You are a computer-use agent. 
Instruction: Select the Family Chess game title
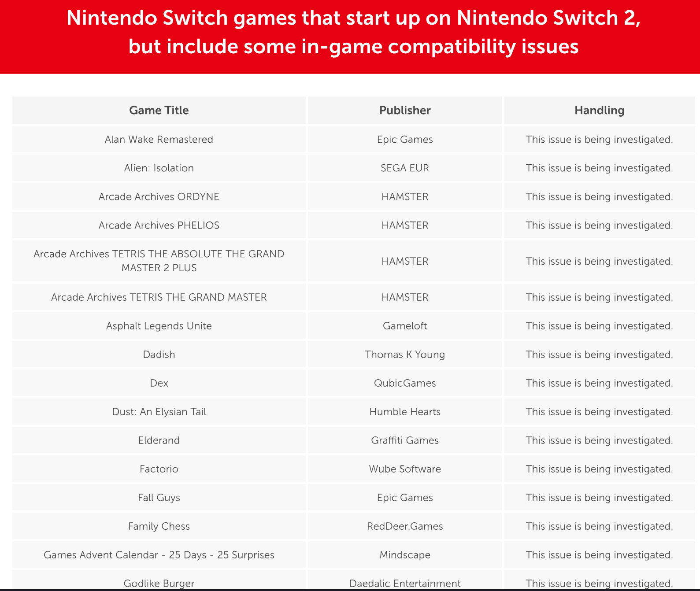click(159, 526)
